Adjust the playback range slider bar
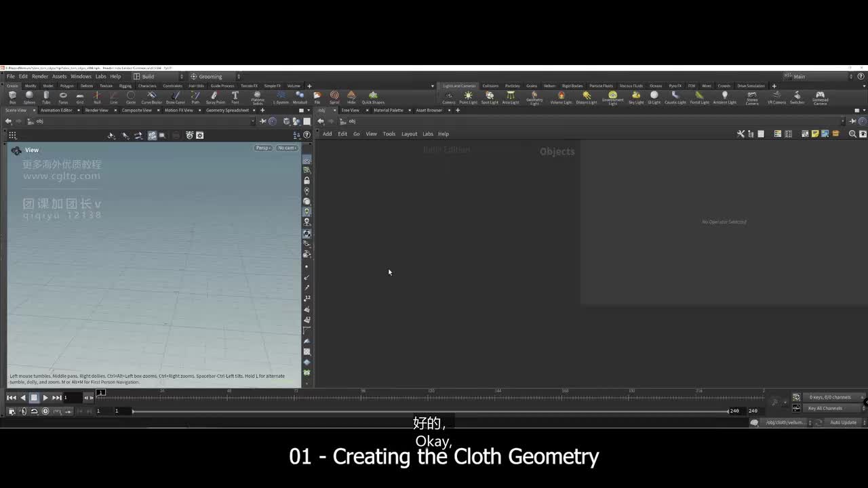 pyautogui.click(x=431, y=411)
